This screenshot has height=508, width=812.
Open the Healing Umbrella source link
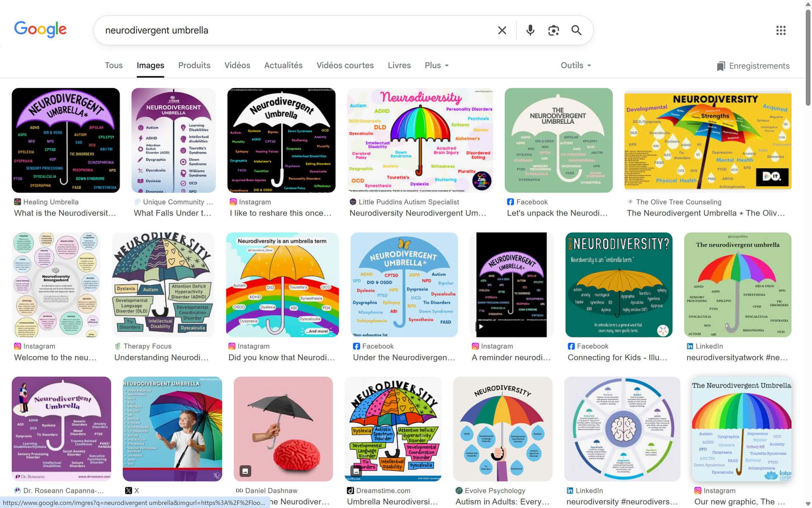(x=50, y=202)
